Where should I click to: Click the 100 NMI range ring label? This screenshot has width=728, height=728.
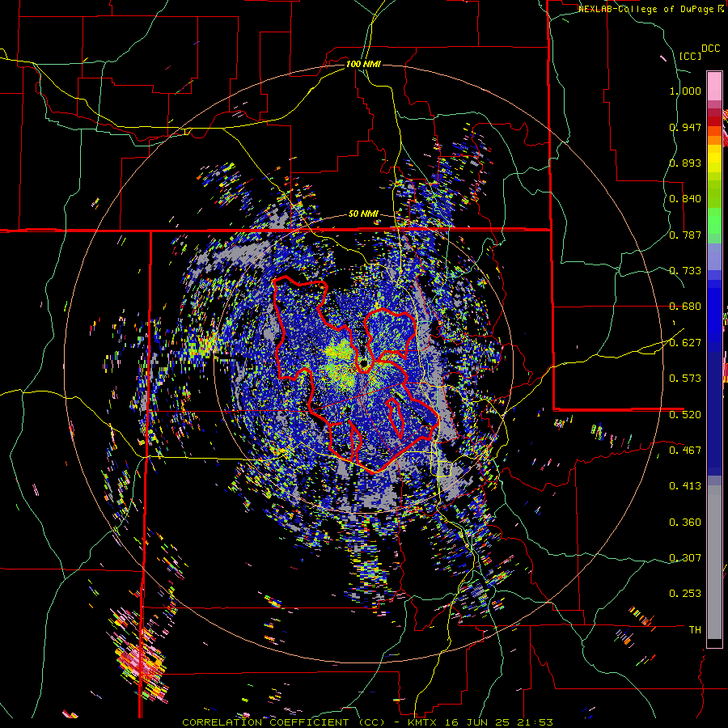363,64
